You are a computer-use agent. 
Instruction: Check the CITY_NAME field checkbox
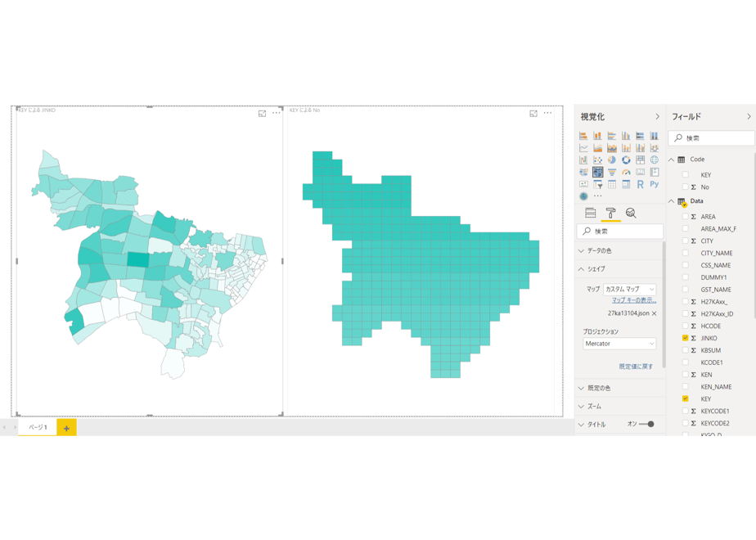tap(685, 253)
